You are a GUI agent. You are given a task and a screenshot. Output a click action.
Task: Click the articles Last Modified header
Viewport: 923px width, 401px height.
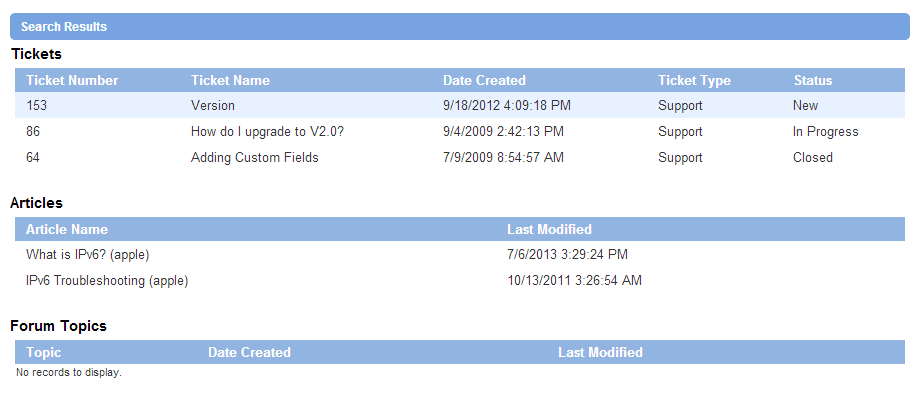point(549,229)
